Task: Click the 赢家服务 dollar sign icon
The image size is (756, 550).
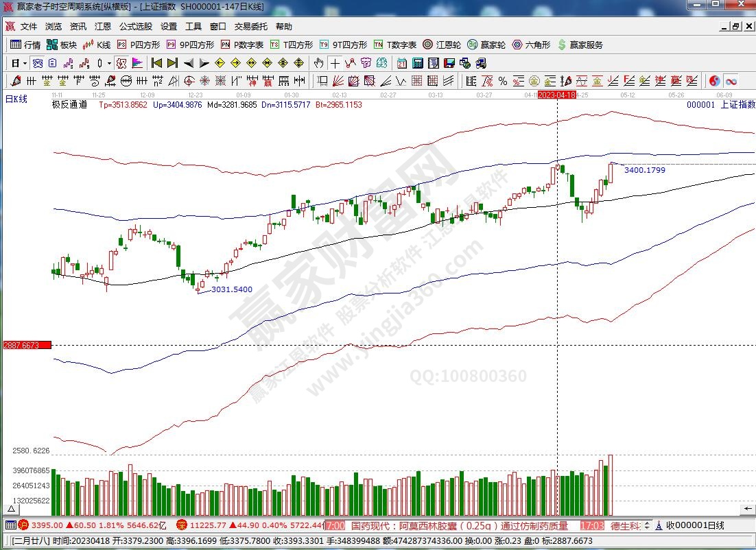Action: tap(563, 45)
